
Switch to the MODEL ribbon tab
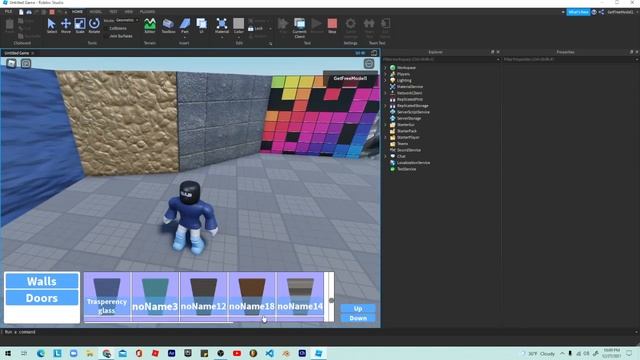[96, 12]
